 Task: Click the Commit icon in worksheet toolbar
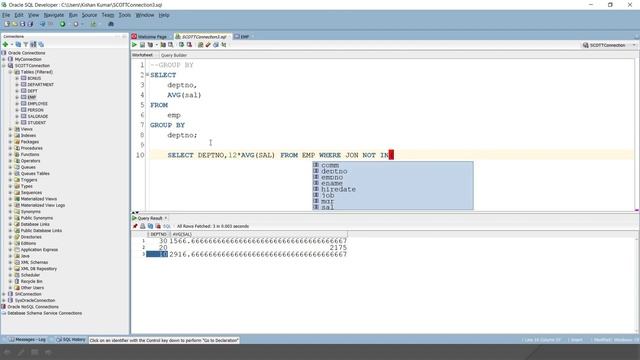(181, 45)
